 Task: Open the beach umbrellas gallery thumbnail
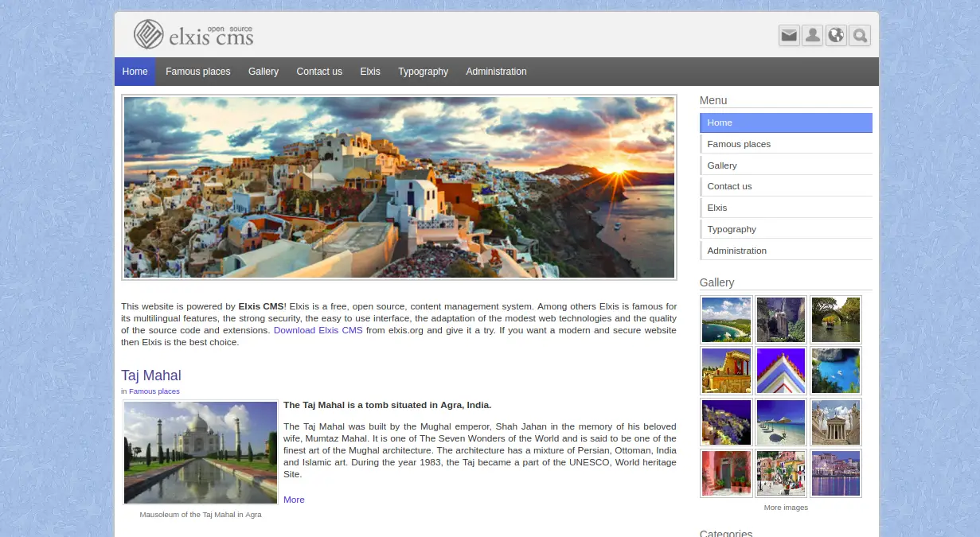tap(781, 422)
